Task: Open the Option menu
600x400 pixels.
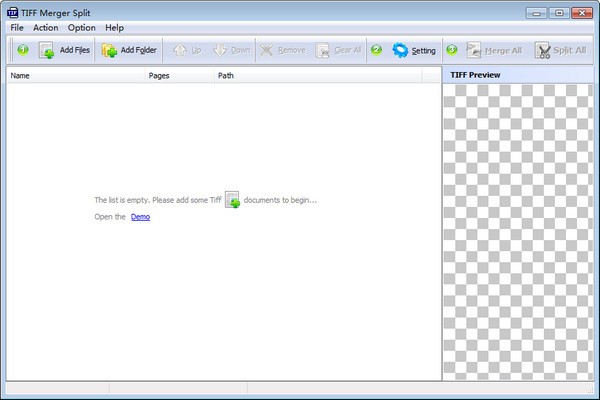Action: click(x=82, y=28)
